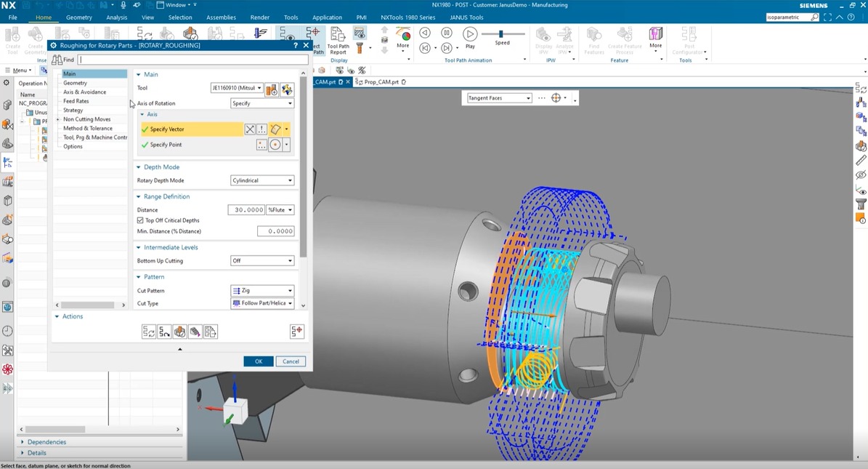Click the Verify tool path action icon
Image resolution: width=868 pixels, height=469 pixels.
[x=179, y=332]
